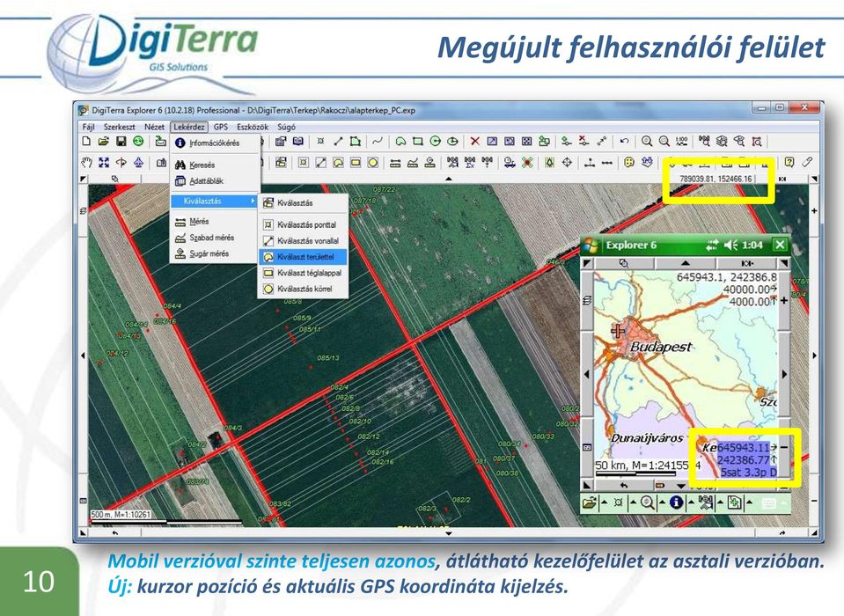Viewport: 844px width, 616px height.
Task: Choose Sugár mérés menu entry
Action: point(215,253)
